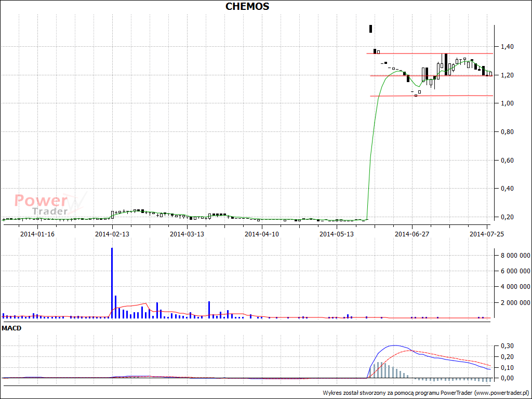Select the 2014-01-16 date label
Viewport: 532px width, 399px height.
pos(37,234)
